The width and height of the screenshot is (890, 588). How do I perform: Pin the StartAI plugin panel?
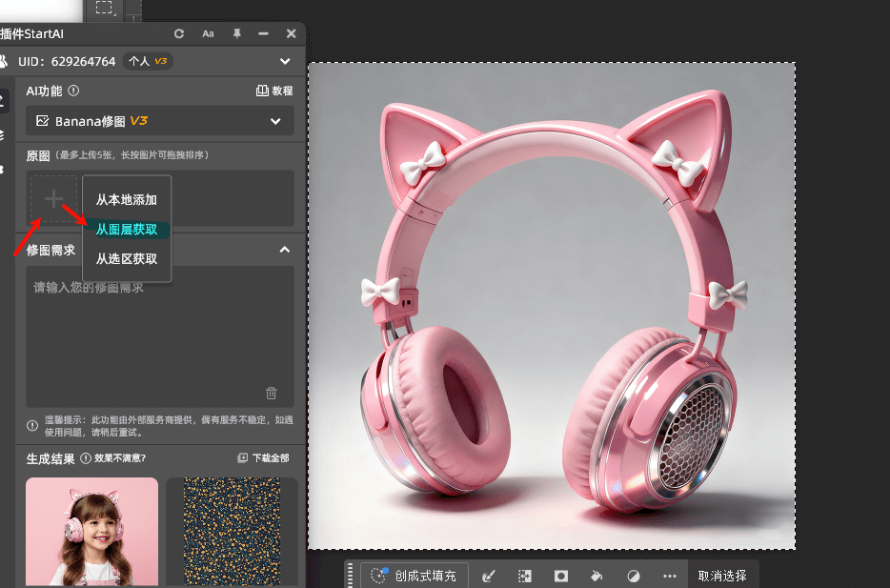[x=236, y=34]
